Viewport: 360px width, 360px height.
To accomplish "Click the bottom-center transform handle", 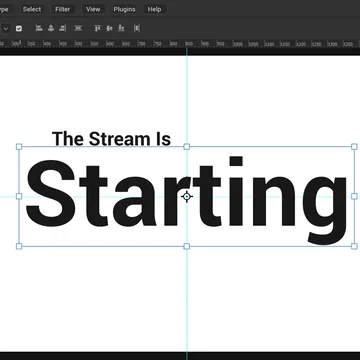I will tap(187, 246).
